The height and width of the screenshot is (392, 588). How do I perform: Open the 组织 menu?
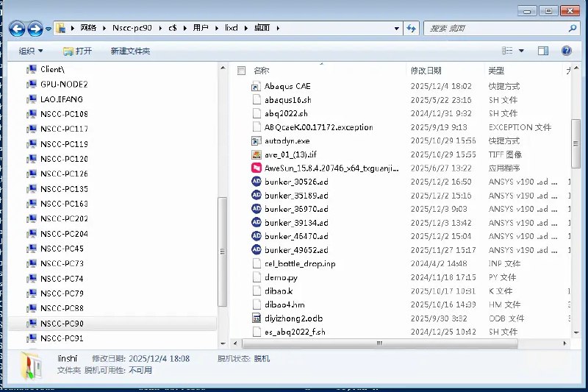[31, 51]
